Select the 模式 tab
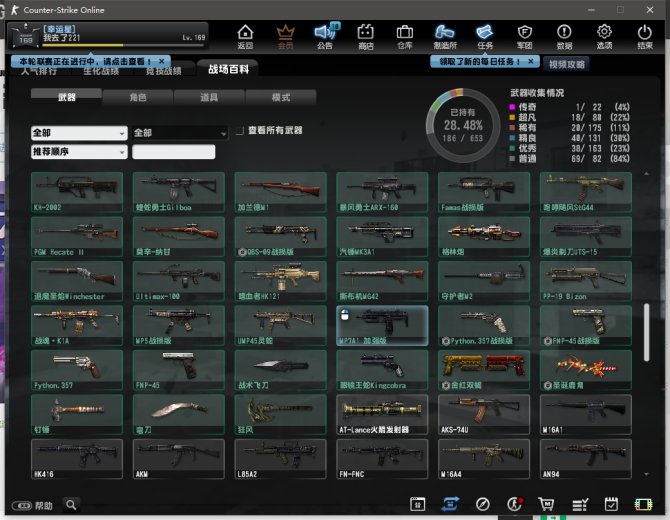 281,97
